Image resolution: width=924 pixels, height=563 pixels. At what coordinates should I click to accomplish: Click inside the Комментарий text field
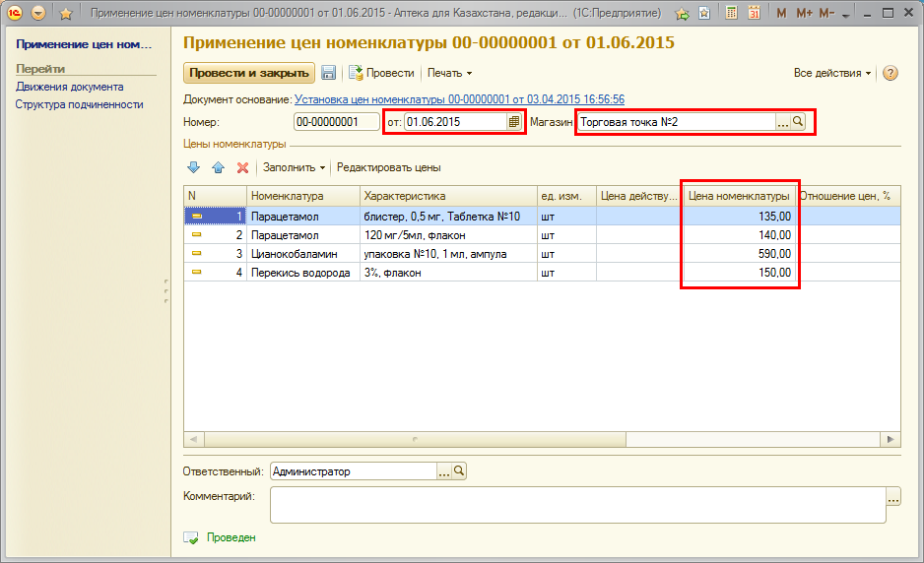(x=577, y=505)
